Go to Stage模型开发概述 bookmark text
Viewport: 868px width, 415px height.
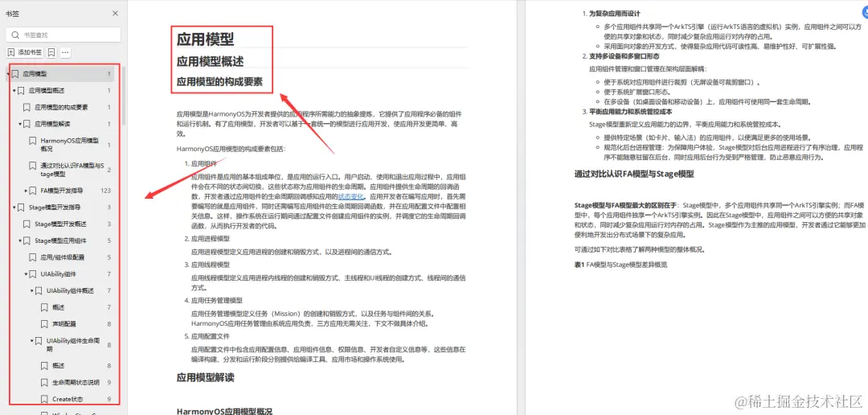(60, 224)
